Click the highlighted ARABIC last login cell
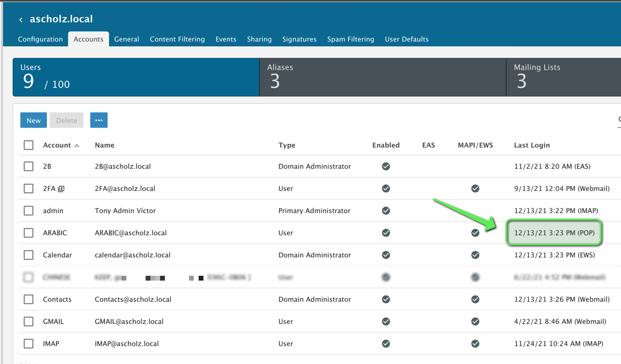The width and height of the screenshot is (621, 364). pyautogui.click(x=554, y=233)
